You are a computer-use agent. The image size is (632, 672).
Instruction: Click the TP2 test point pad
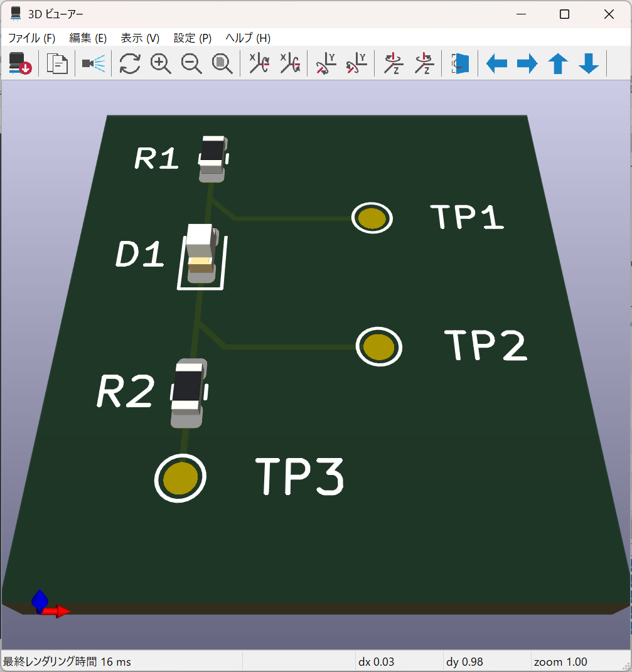pos(379,346)
